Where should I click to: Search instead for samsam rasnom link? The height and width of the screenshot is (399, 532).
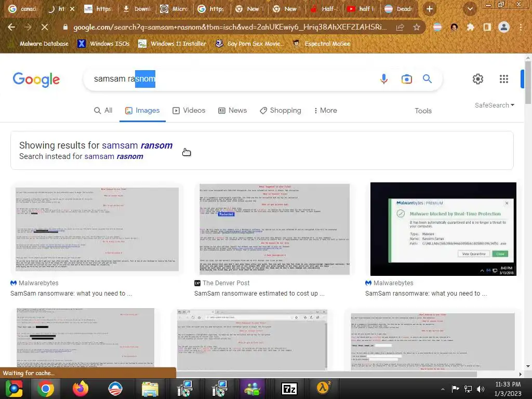pyautogui.click(x=114, y=156)
